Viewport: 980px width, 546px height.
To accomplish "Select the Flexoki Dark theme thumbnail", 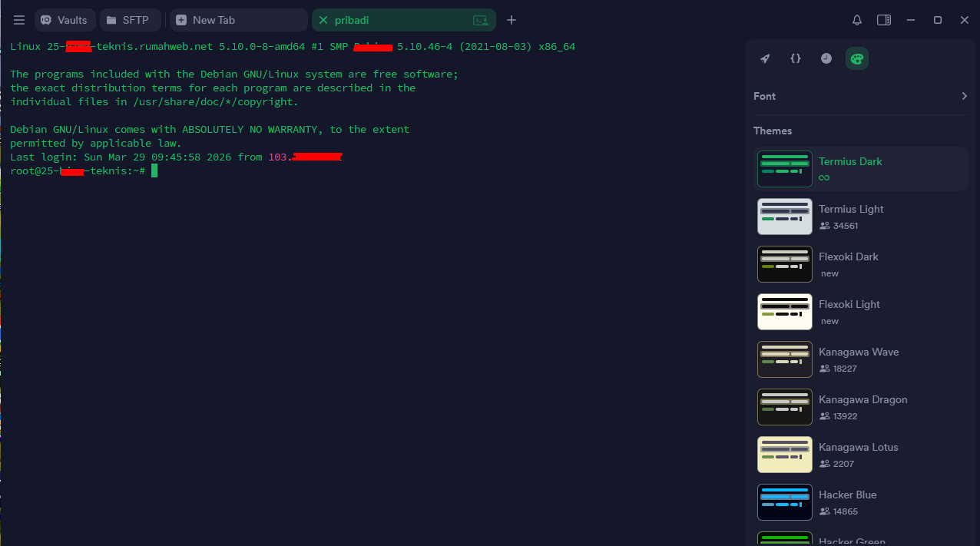I will [x=784, y=264].
